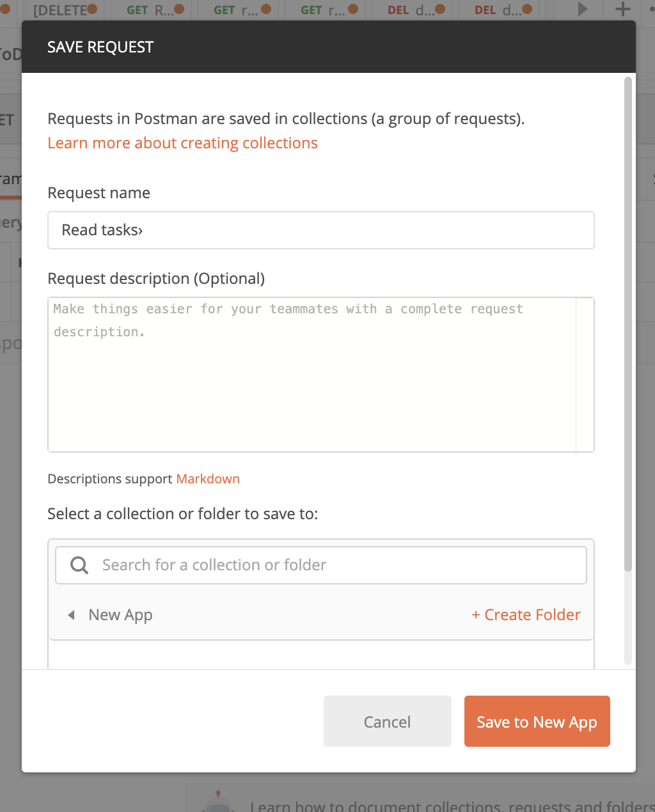655x812 pixels.
Task: Cancel the Save Request dialog
Action: pyautogui.click(x=387, y=721)
